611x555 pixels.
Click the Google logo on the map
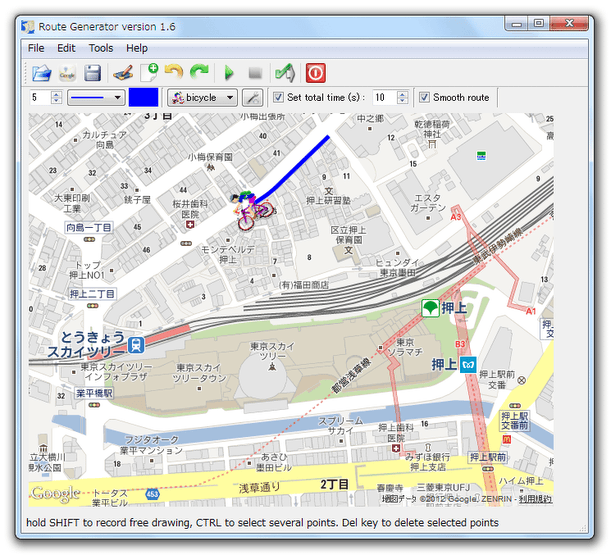[56, 494]
